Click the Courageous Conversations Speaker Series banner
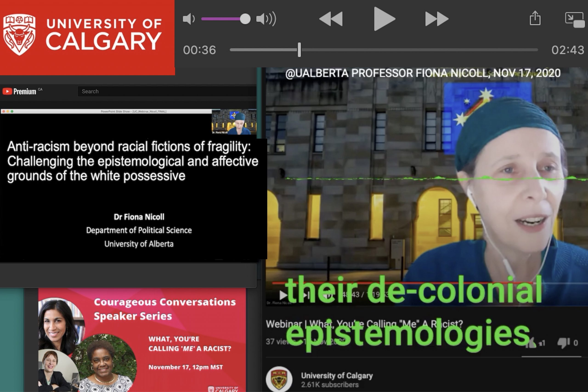 (142, 340)
